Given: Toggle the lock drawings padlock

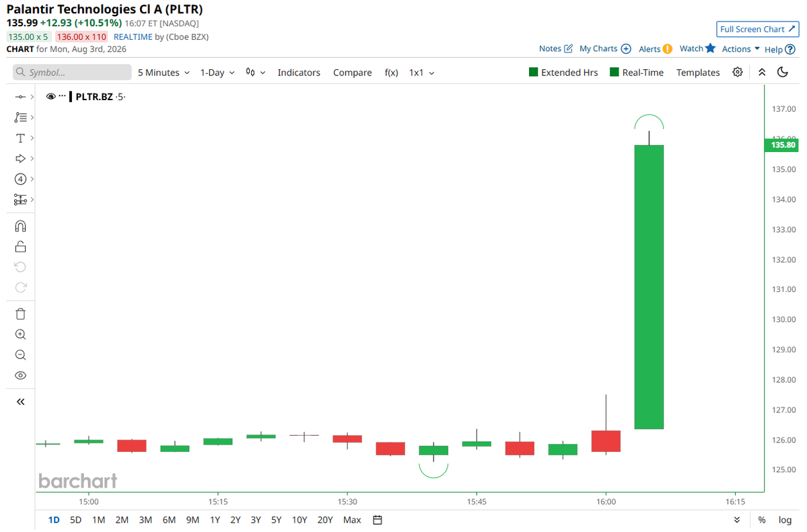Looking at the screenshot, I should [20, 247].
